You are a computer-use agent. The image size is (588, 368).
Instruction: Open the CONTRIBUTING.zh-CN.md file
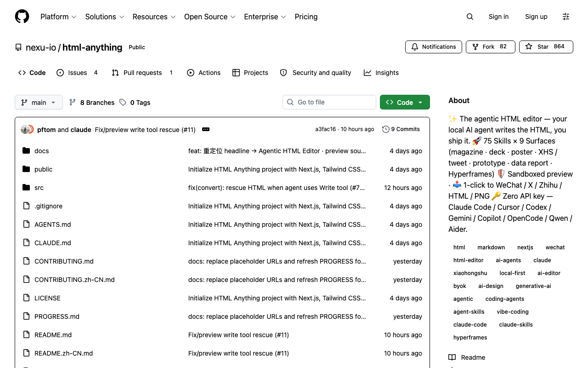(74, 280)
